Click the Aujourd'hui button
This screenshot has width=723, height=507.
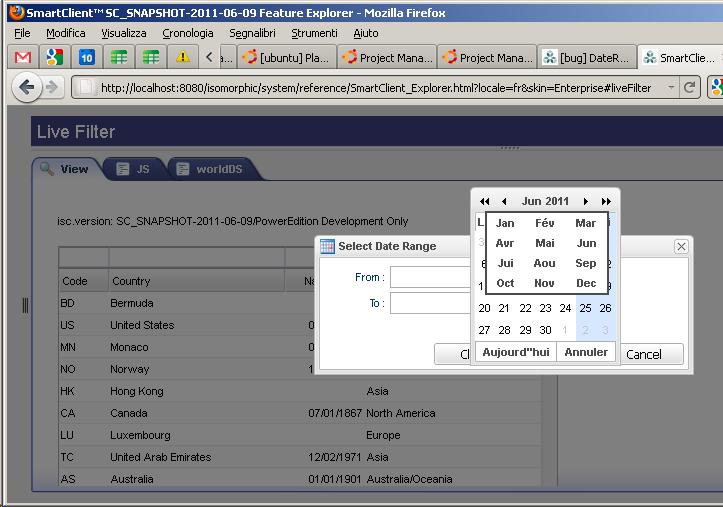(x=516, y=352)
